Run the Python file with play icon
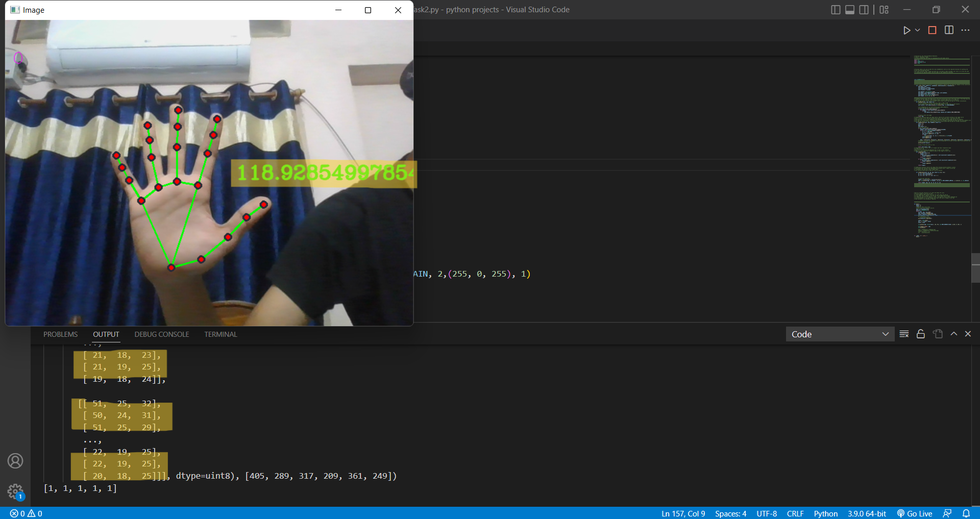980x519 pixels. coord(906,30)
